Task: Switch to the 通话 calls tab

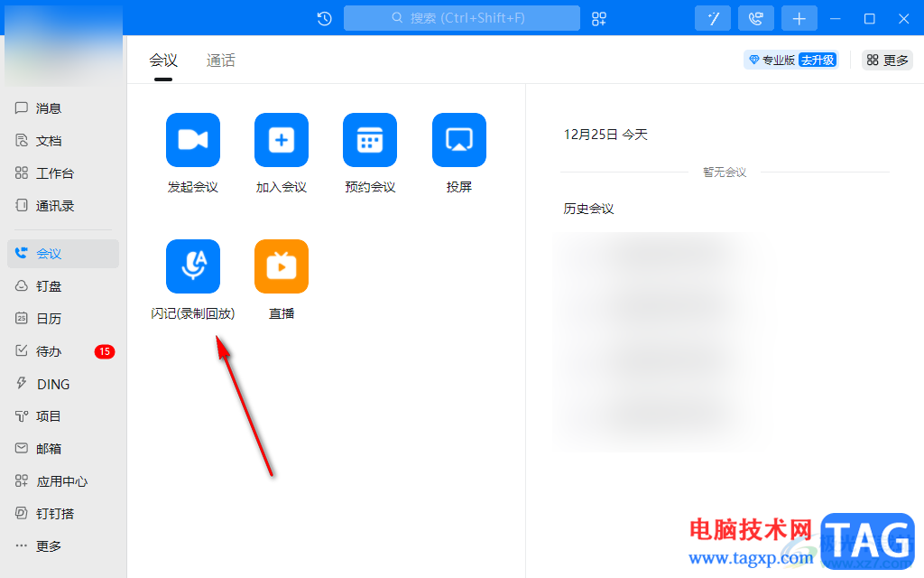Action: [x=221, y=61]
